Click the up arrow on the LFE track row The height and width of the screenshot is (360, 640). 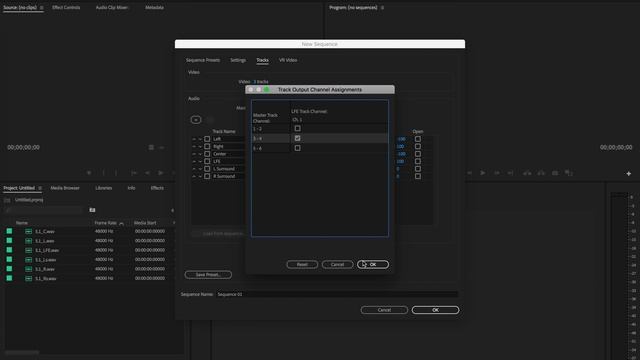click(x=194, y=161)
